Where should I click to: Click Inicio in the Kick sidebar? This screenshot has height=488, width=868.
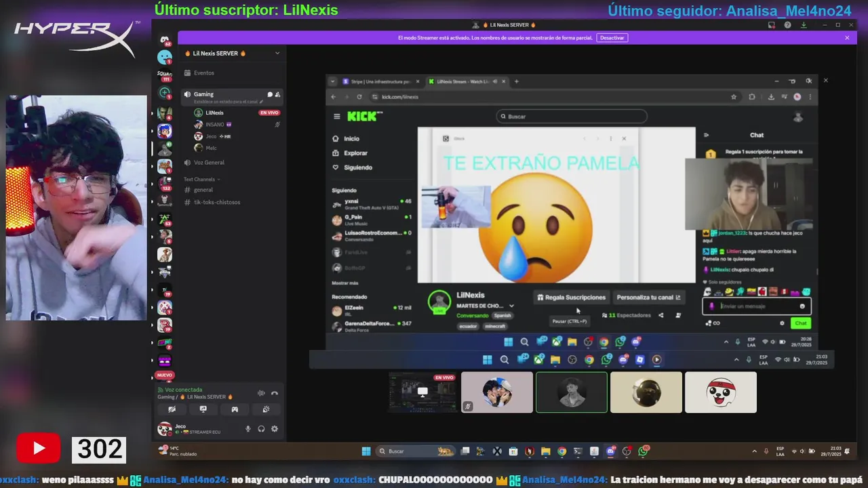click(x=346, y=138)
